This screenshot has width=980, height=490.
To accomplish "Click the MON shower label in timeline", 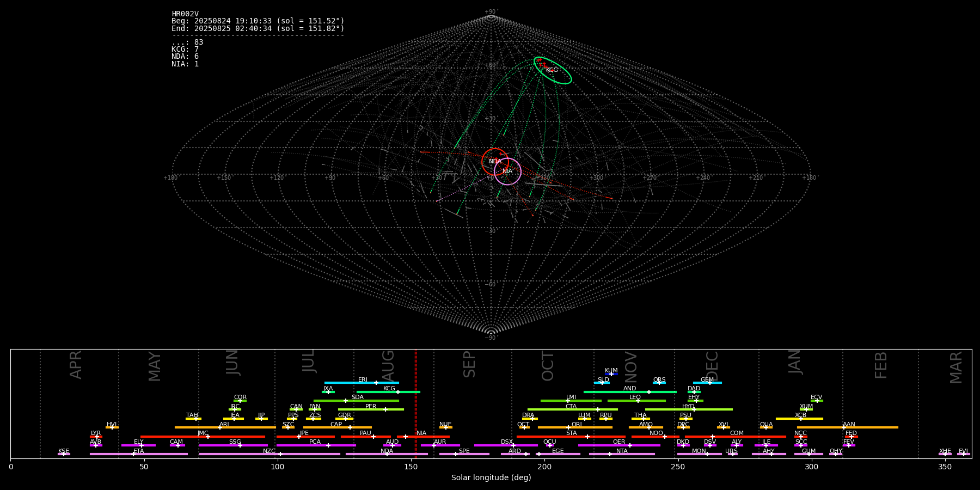I will 699,451.
